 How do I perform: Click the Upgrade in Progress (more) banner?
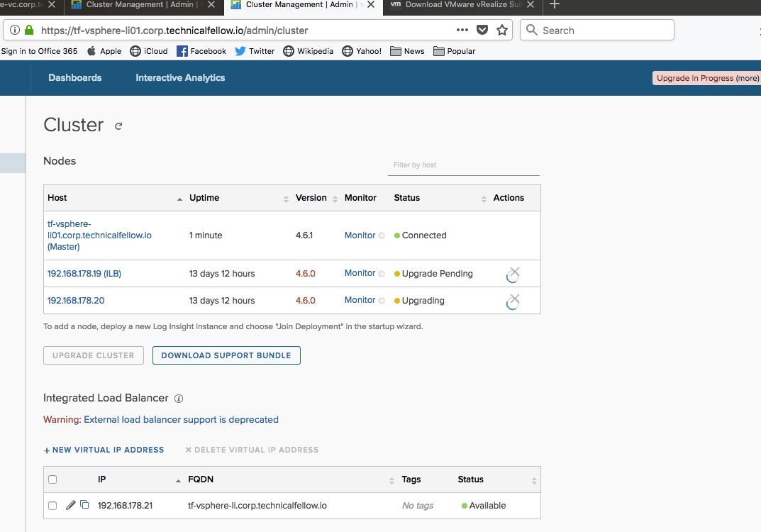click(x=706, y=78)
